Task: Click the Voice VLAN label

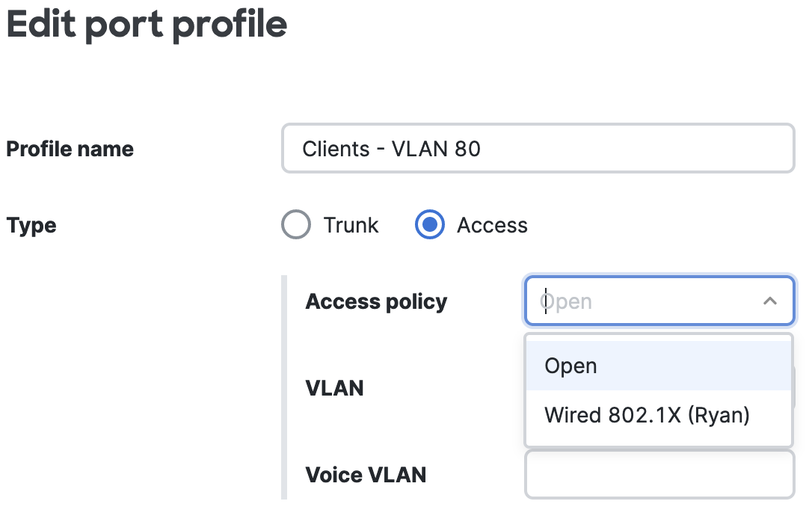Action: pos(366,474)
